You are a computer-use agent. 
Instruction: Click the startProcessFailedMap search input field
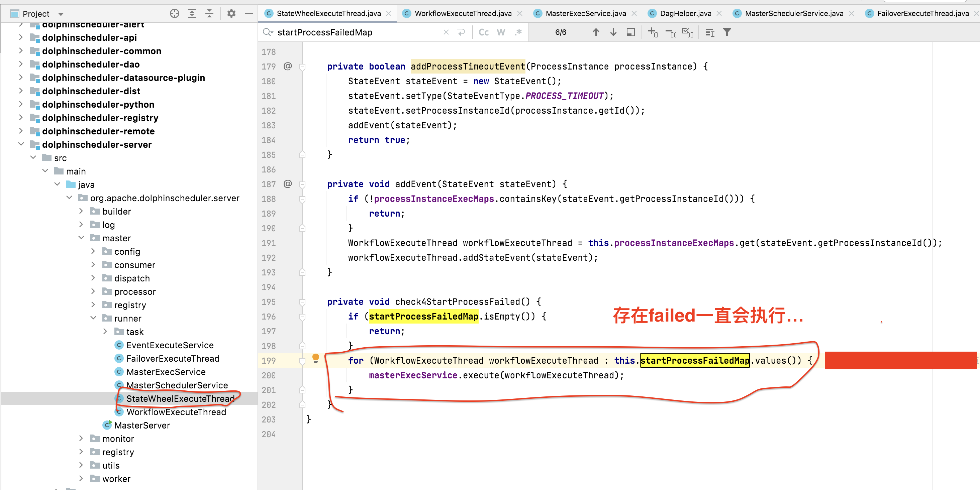pyautogui.click(x=358, y=32)
